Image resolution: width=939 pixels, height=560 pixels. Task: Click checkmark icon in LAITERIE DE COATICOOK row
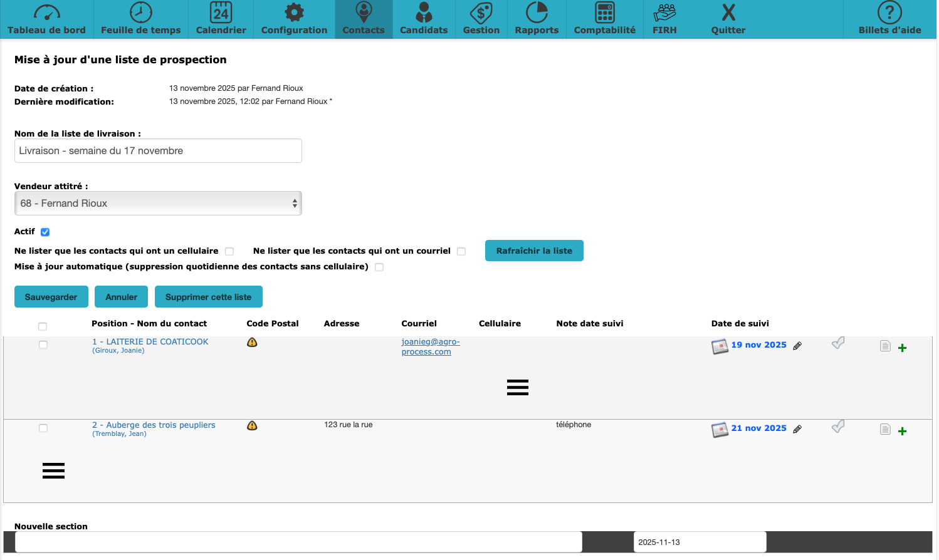tap(837, 343)
